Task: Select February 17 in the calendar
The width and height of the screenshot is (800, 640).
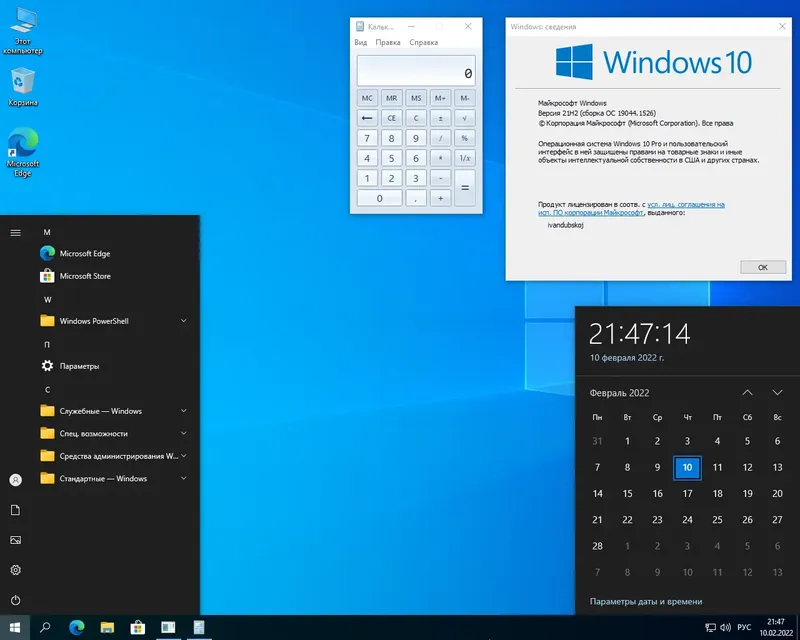Action: pyautogui.click(x=687, y=493)
